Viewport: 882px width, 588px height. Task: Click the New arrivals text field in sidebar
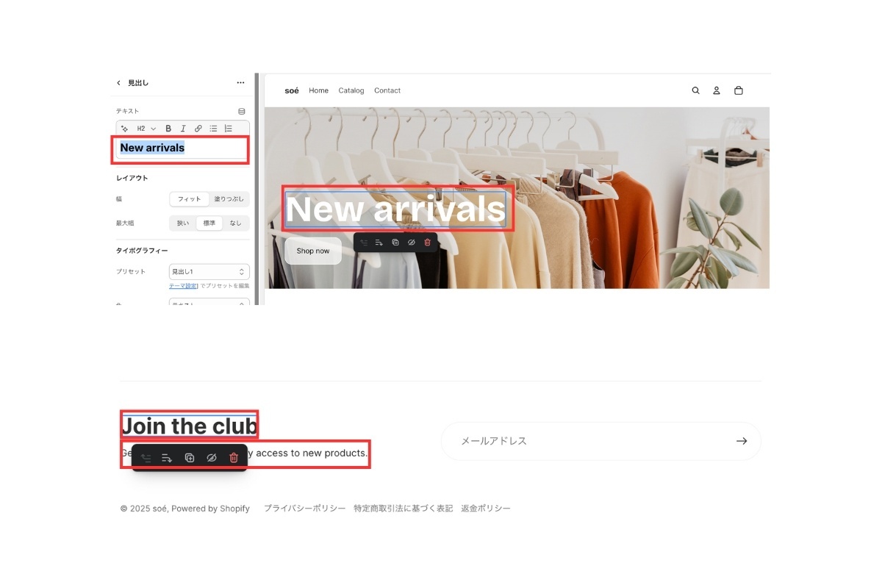(182, 148)
